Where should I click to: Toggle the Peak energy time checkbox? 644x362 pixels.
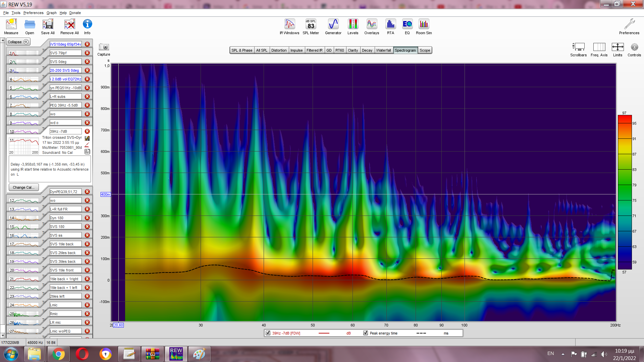366,333
